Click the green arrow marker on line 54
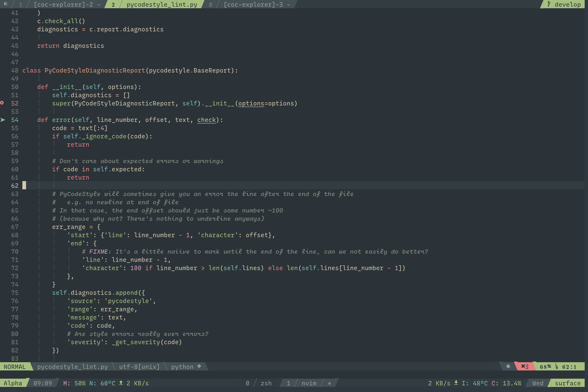 [3, 120]
